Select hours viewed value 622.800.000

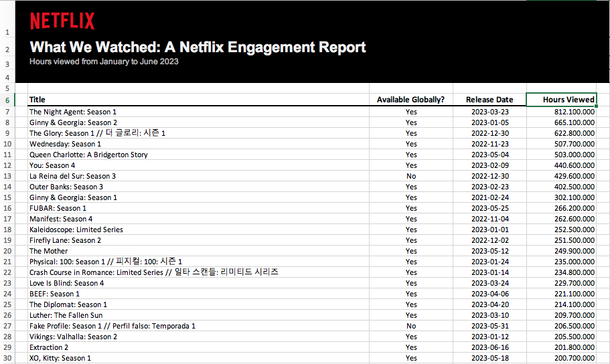pos(561,133)
